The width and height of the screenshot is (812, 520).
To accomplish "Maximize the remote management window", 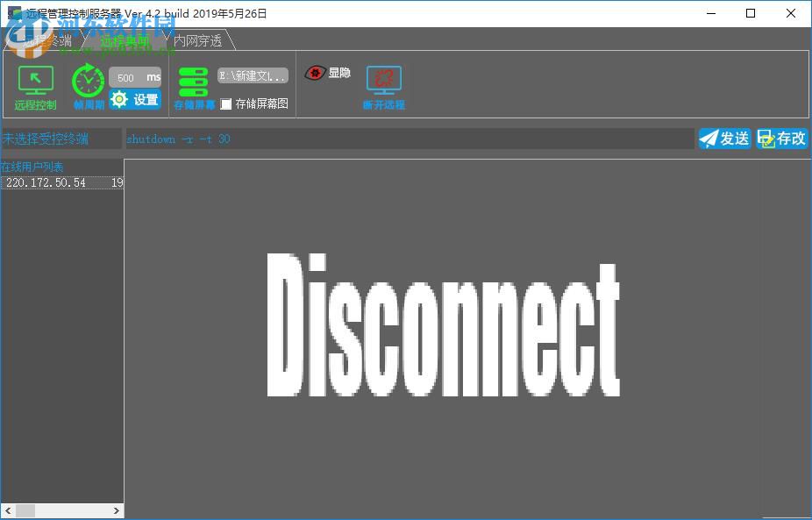I will click(x=751, y=13).
